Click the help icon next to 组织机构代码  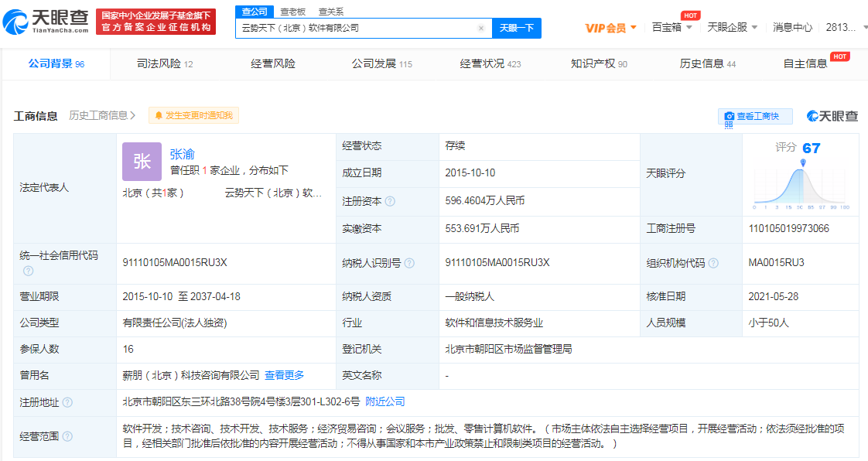point(713,264)
